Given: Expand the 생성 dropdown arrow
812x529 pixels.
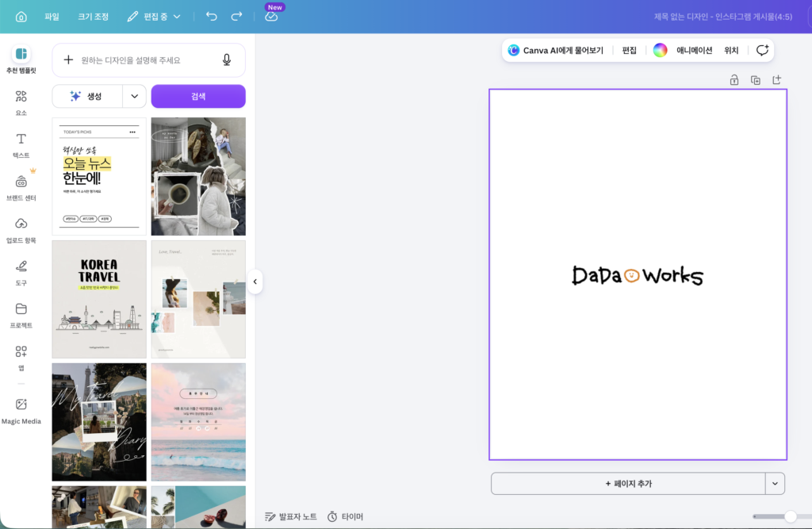Looking at the screenshot, I should coord(135,97).
